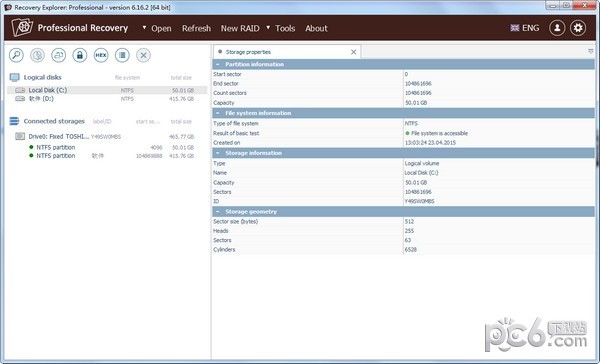Click the Cylinders value 6528

point(411,250)
